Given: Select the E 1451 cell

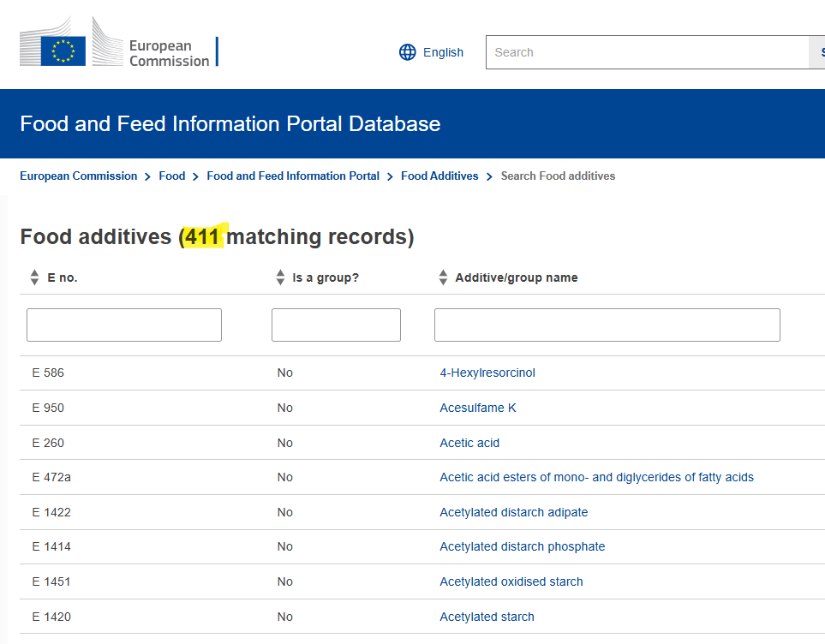Looking at the screenshot, I should click(51, 582).
